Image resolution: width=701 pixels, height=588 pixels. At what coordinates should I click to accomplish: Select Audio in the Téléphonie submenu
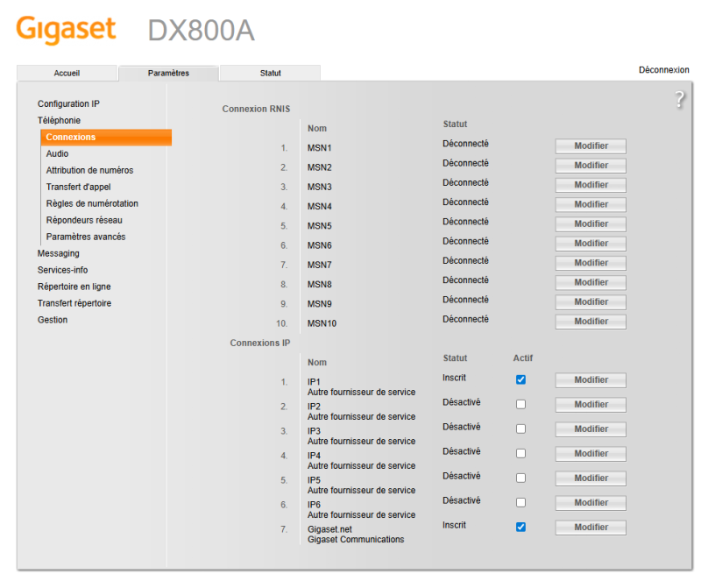pyautogui.click(x=57, y=153)
